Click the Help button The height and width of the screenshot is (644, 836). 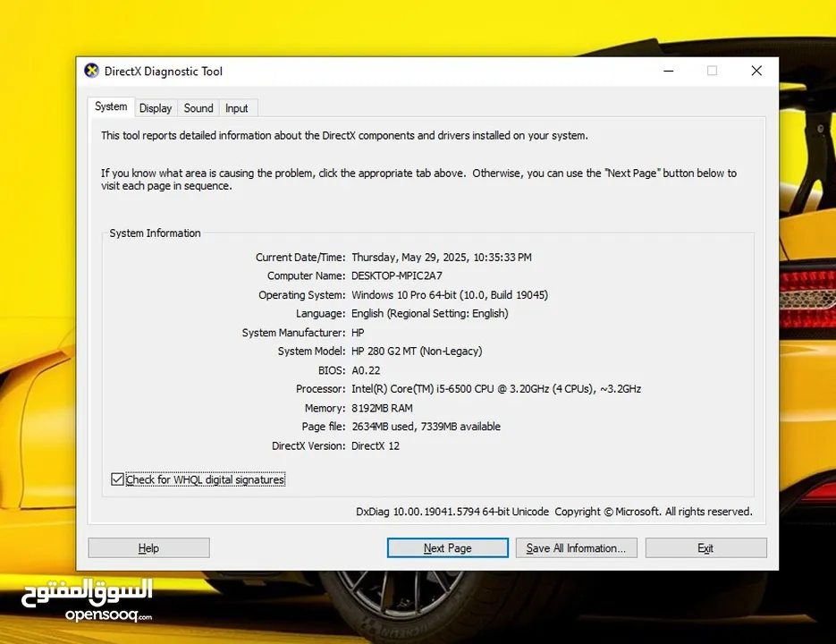point(148,548)
